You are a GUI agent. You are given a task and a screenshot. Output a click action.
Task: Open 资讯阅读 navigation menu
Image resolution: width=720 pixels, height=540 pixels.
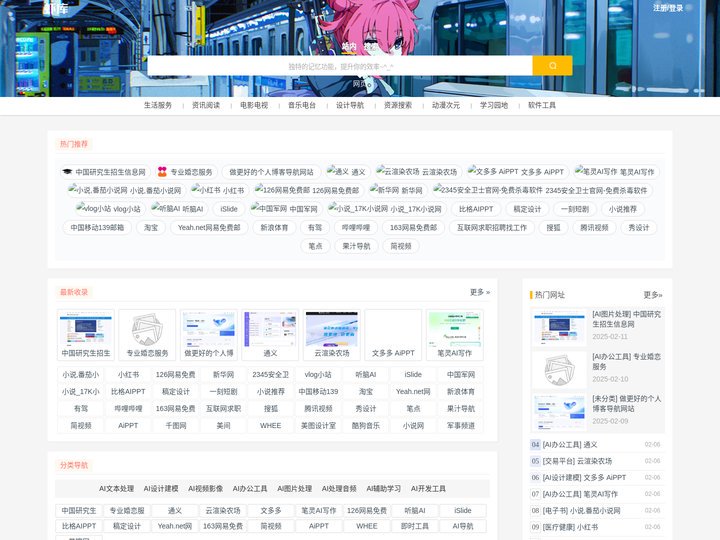point(206,105)
